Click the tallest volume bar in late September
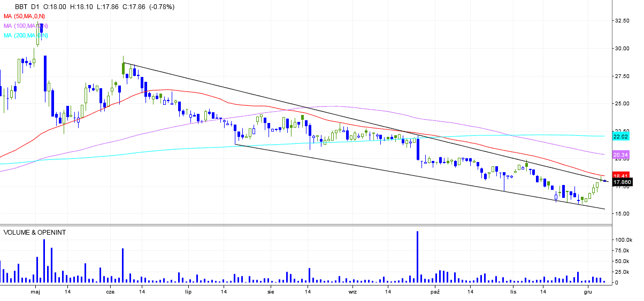644x301 pixels. click(x=417, y=257)
